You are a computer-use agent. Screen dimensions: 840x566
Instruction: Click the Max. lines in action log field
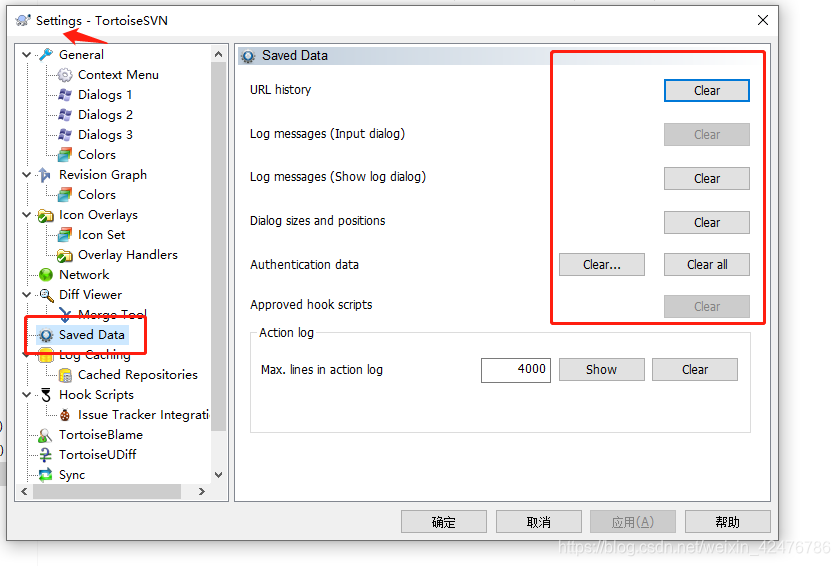(x=515, y=370)
